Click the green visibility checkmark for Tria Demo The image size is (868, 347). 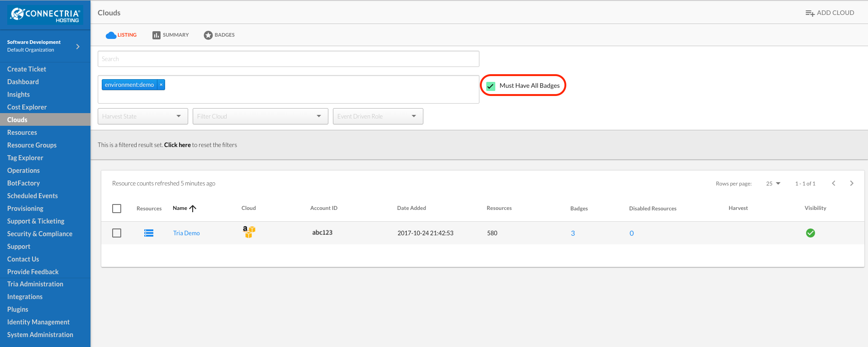pos(811,233)
